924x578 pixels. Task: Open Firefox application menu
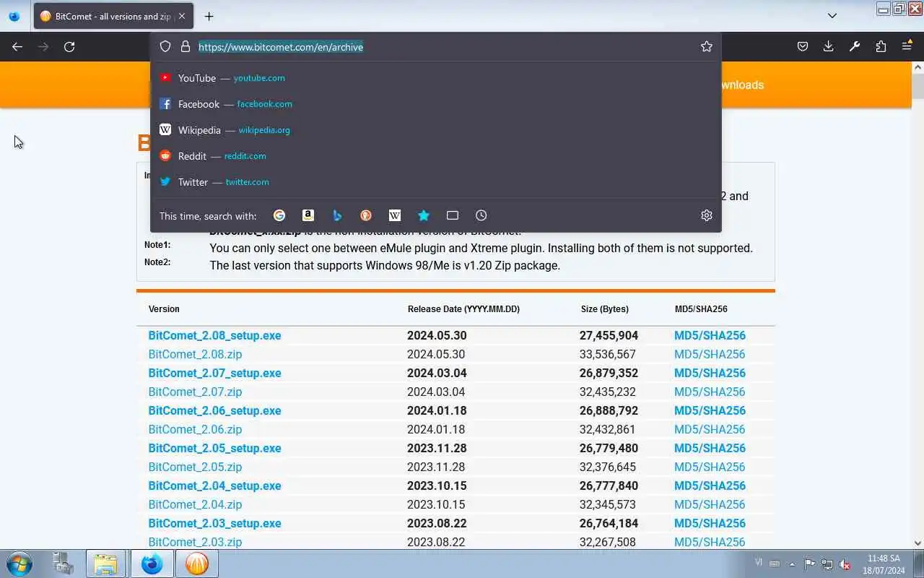[x=907, y=46]
